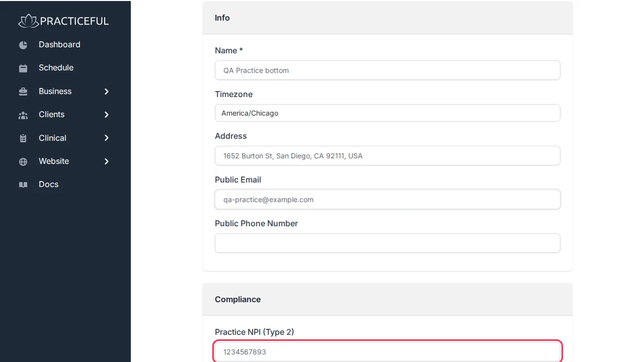Click the Website globe icon
Screen dimensions: 644x362
tap(23, 161)
